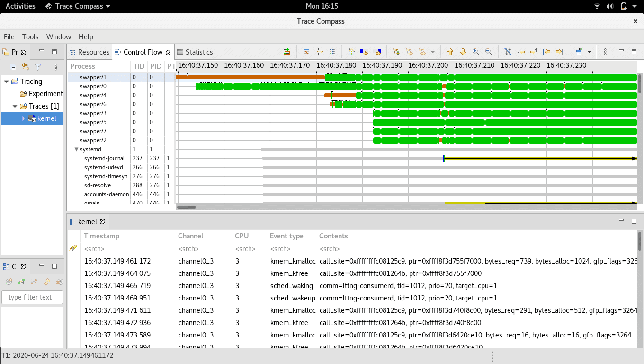Click the Add Bookmark flag icon
This screenshot has width=644, height=364.
(x=397, y=52)
